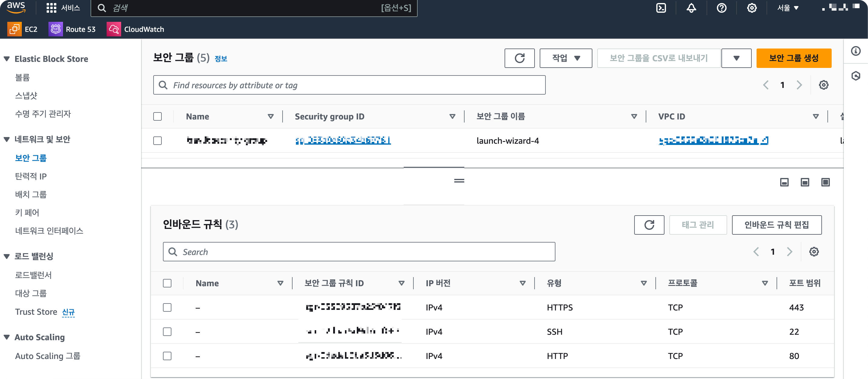The image size is (868, 379).
Task: Collapse the Elastic Block Store section
Action: [x=7, y=59]
